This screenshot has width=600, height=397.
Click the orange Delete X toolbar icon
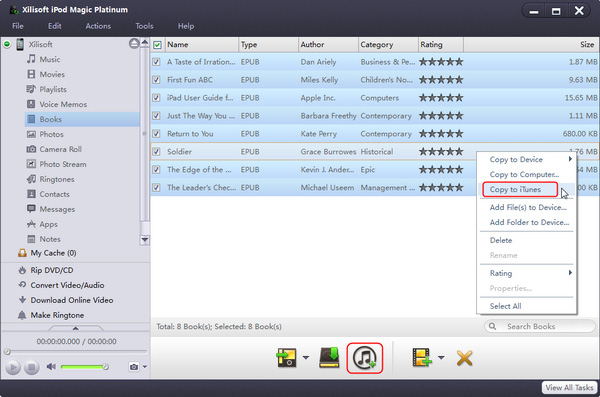[x=465, y=358]
